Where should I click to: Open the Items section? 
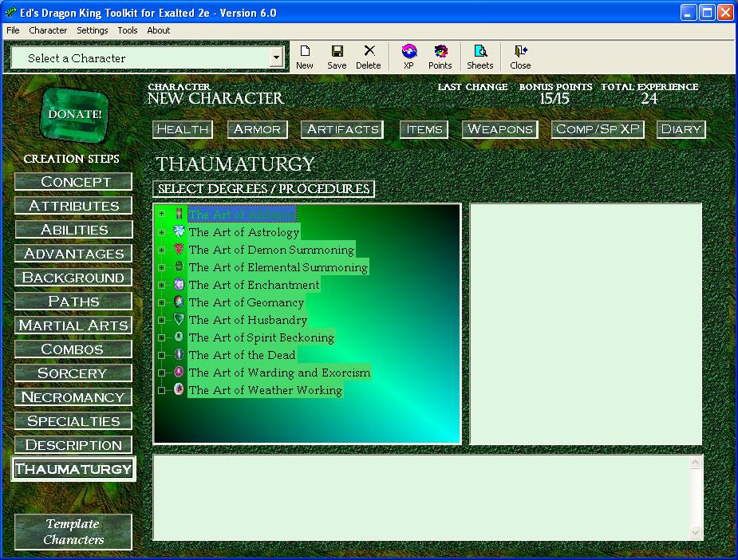[x=424, y=129]
